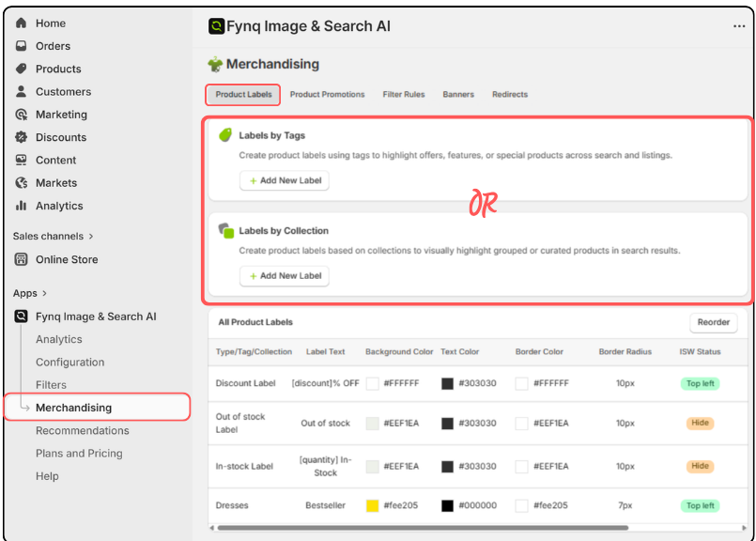This screenshot has height=541, width=756.
Task: Open Orders in the sidebar
Action: click(53, 46)
